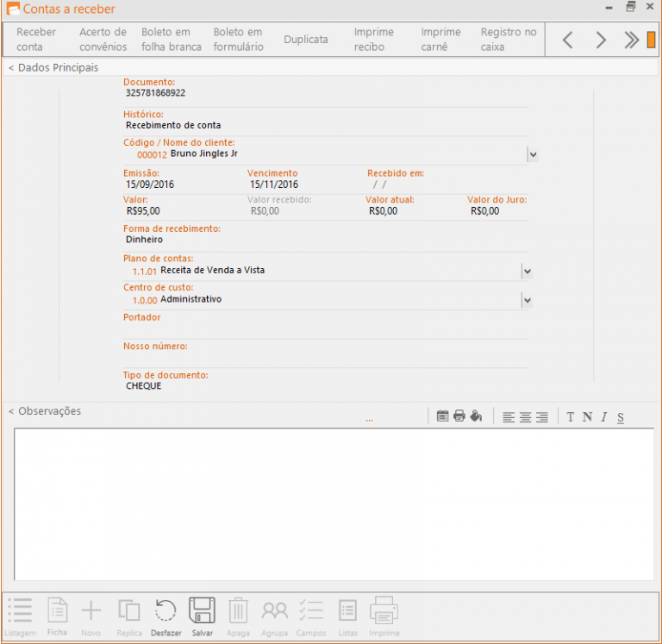662x644 pixels.
Task: Click the ellipsis in Observações header
Action: 369,420
